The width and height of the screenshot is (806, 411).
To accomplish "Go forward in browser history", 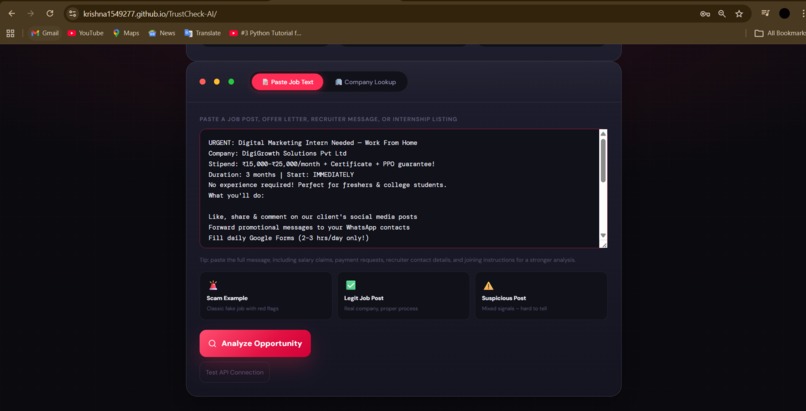I will click(30, 14).
